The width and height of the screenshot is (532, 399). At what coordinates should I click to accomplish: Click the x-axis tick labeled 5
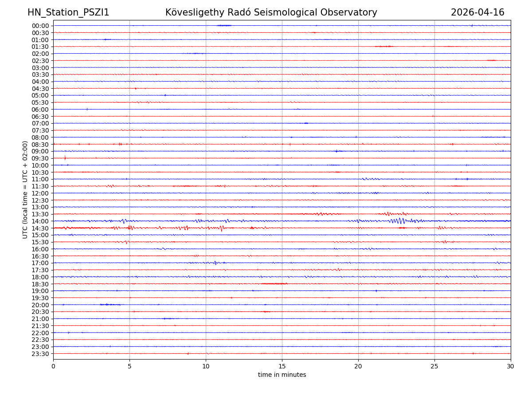click(x=129, y=367)
